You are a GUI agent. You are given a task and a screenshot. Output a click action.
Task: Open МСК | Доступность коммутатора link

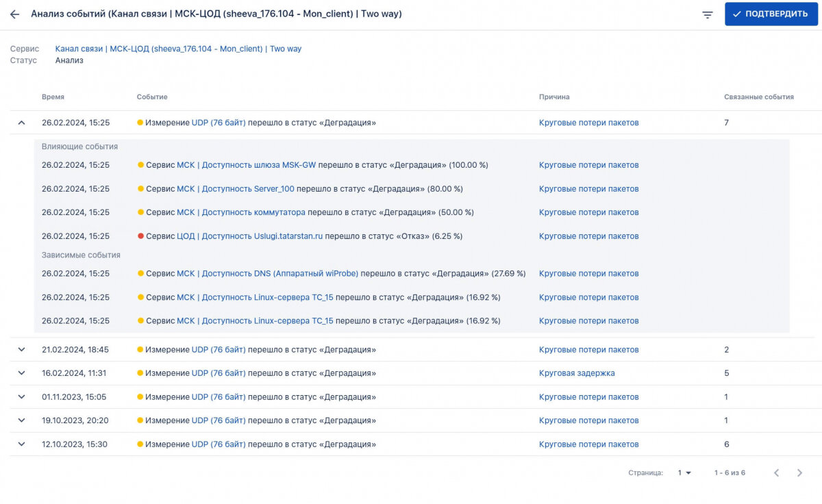pos(241,212)
